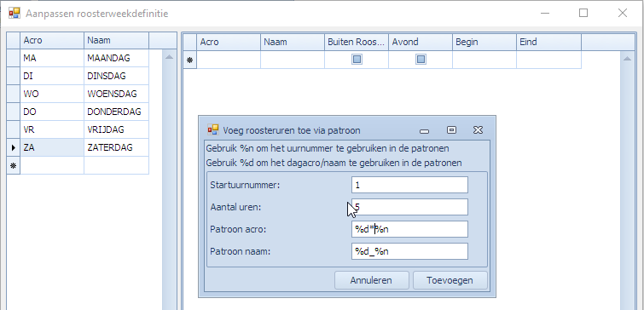Focus the Patroon naam input field
Image resolution: width=644 pixels, height=310 pixels.
point(409,251)
